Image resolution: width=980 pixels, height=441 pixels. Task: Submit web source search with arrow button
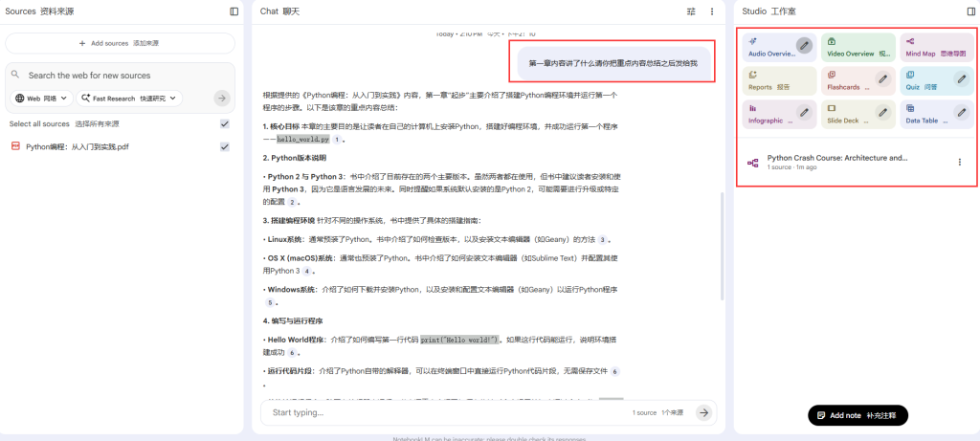tap(221, 99)
